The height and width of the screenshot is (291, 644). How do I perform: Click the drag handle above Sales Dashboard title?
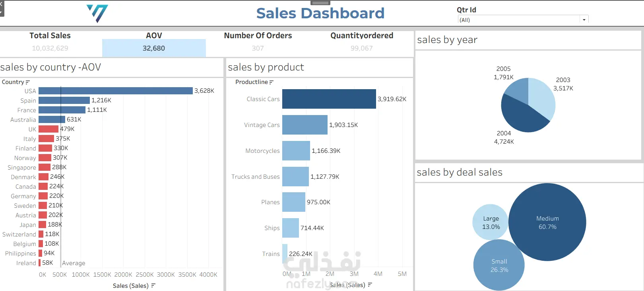click(320, 3)
